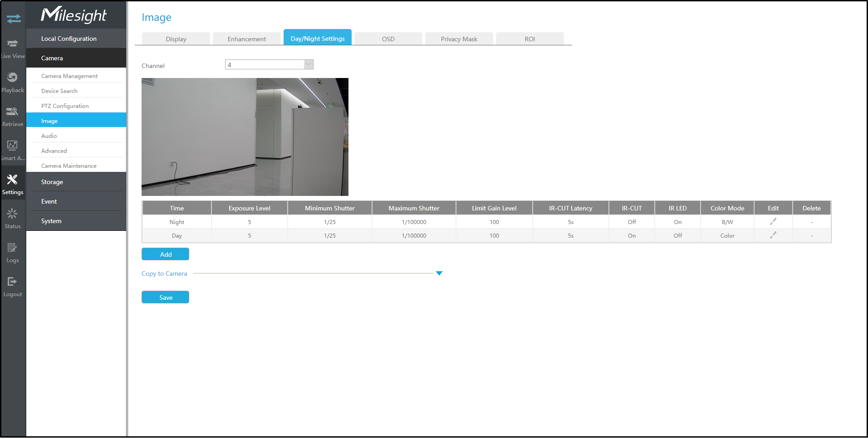868x439 pixels.
Task: Select PTZ Configuration in Camera menu
Action: click(65, 106)
